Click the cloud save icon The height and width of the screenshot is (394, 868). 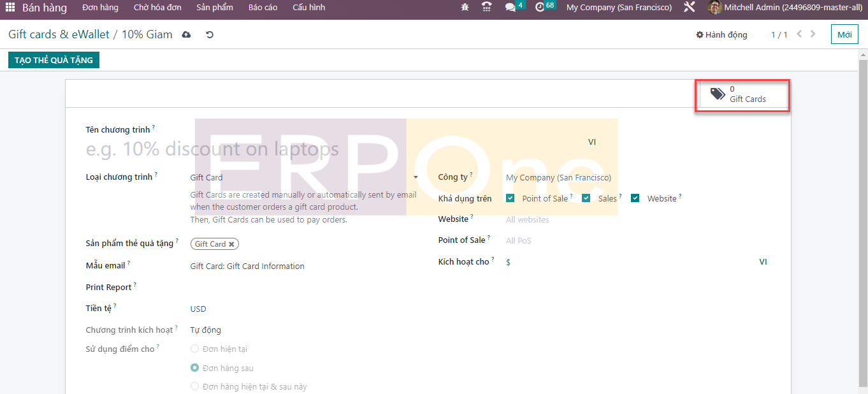coord(186,34)
